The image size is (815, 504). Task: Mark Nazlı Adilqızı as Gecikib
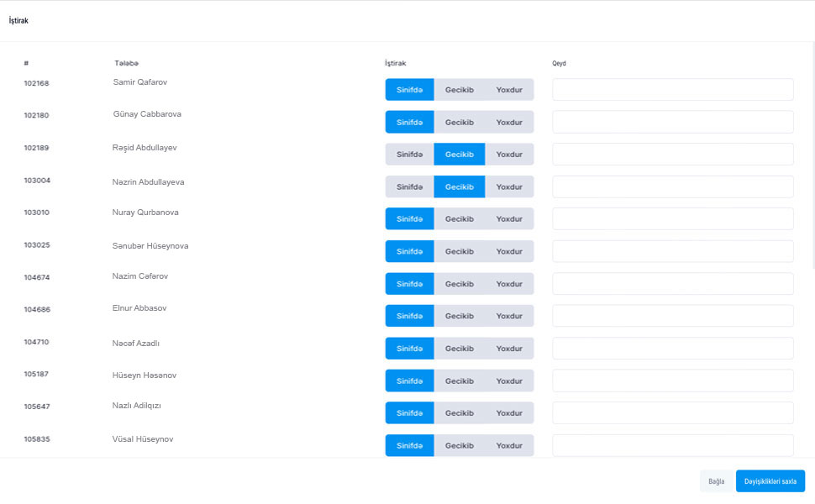(459, 413)
